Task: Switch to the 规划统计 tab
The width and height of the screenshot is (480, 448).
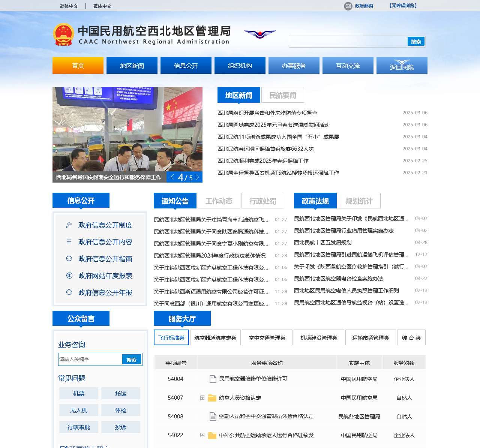Action: pyautogui.click(x=359, y=201)
